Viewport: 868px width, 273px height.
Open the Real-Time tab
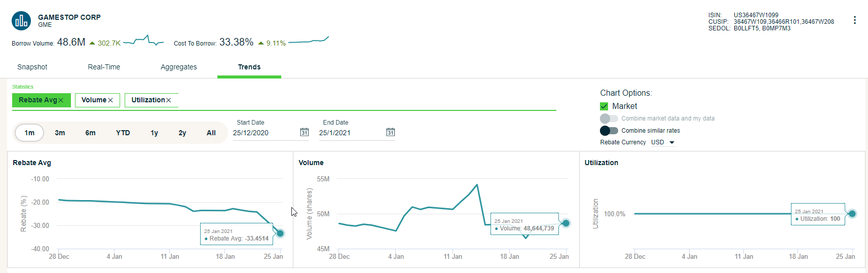(x=104, y=67)
